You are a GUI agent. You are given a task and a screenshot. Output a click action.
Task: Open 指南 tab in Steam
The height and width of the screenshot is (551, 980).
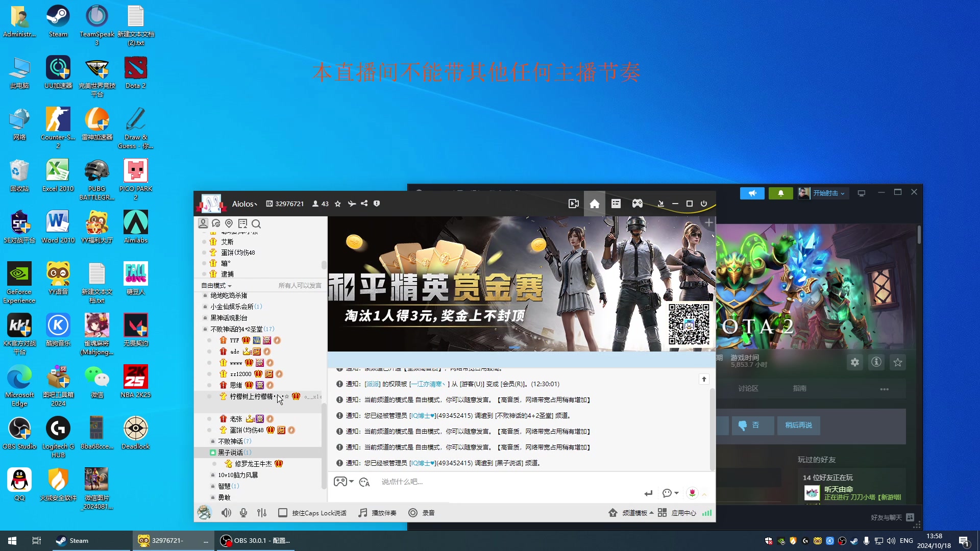(x=800, y=389)
